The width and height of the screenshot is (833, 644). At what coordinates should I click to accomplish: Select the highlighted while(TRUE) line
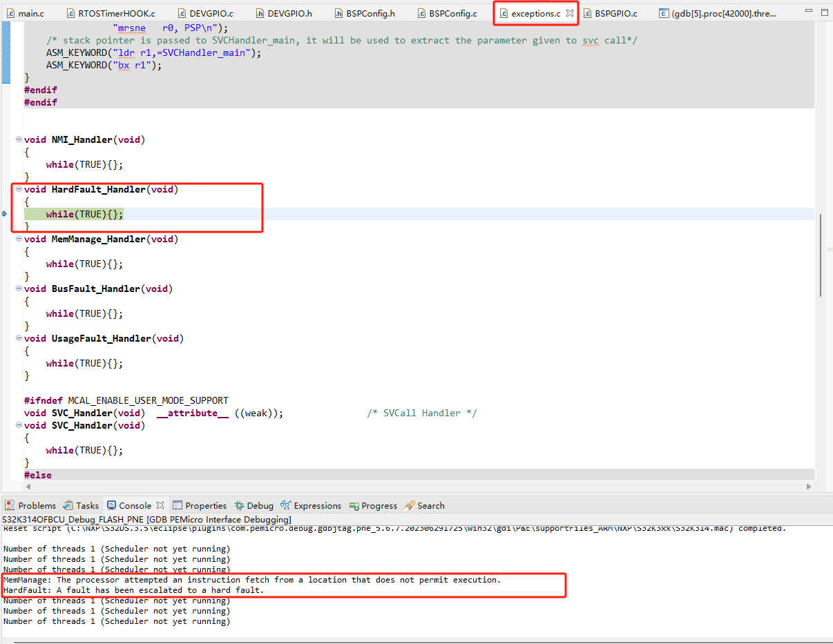[83, 214]
